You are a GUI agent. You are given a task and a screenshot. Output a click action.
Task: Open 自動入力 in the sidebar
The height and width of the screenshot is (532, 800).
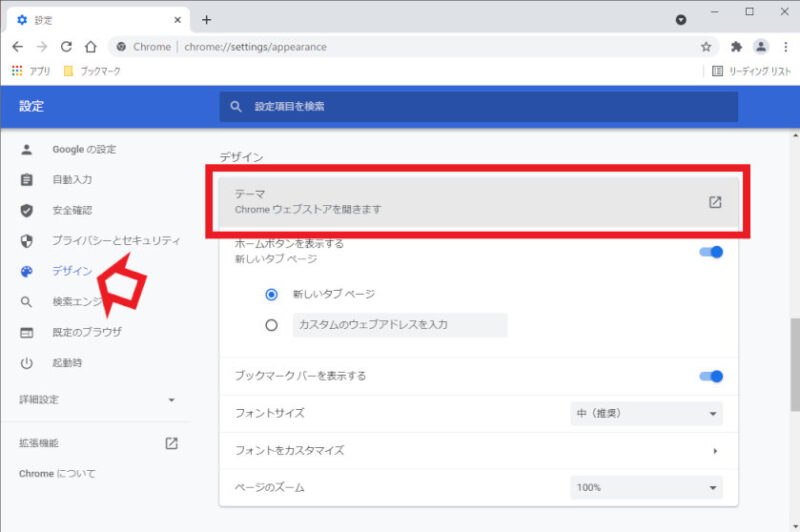(x=72, y=180)
